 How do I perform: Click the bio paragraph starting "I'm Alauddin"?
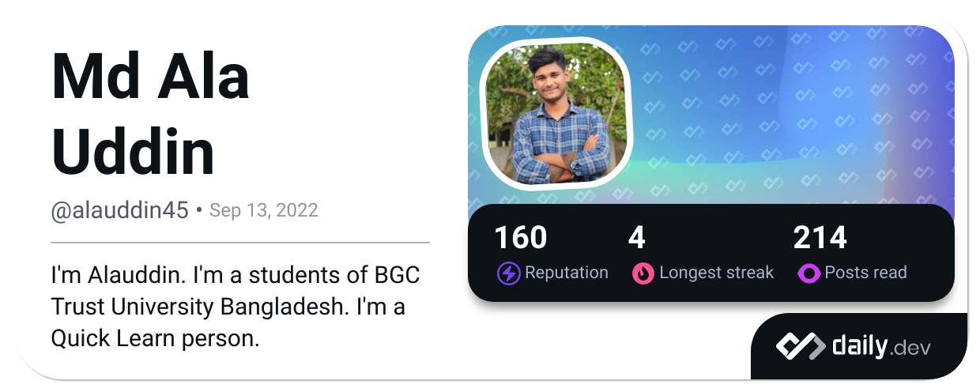235,307
